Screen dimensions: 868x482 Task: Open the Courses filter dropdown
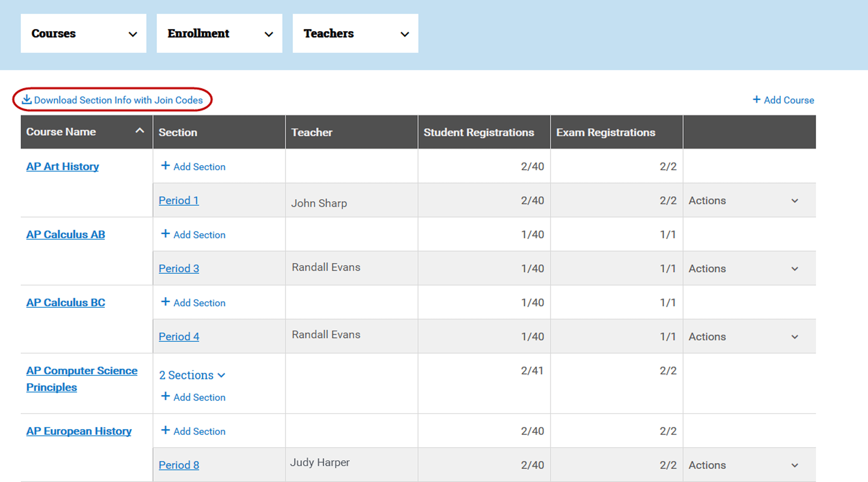click(x=83, y=33)
